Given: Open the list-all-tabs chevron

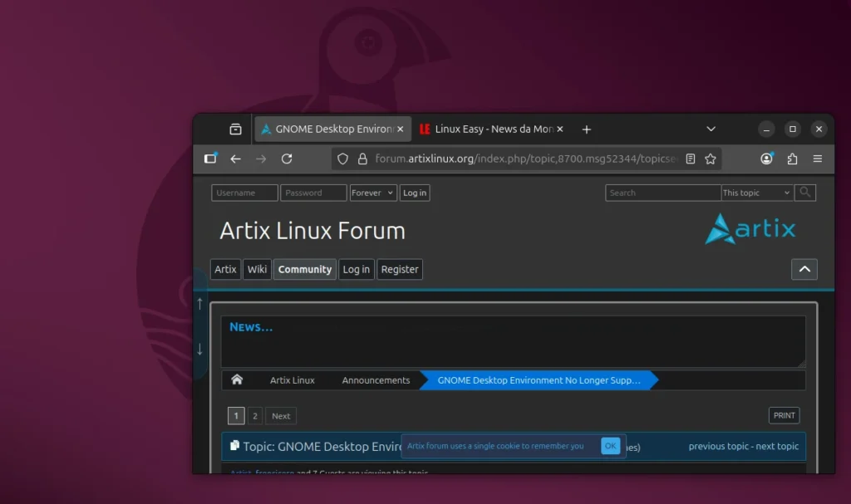Looking at the screenshot, I should coord(711,129).
